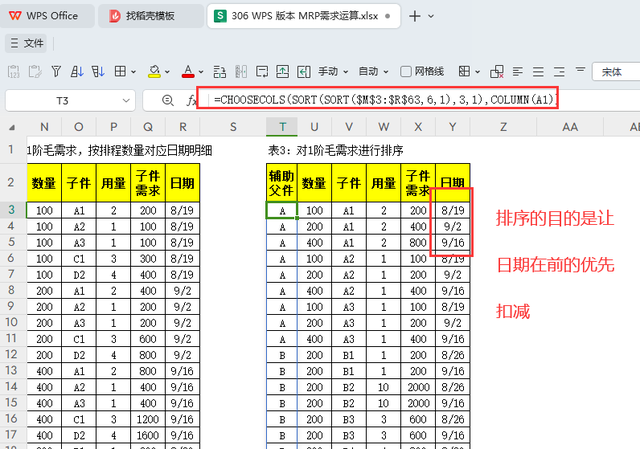Image resolution: width=640 pixels, height=449 pixels.
Task: Click cell V12 containing B1
Action: tap(349, 355)
